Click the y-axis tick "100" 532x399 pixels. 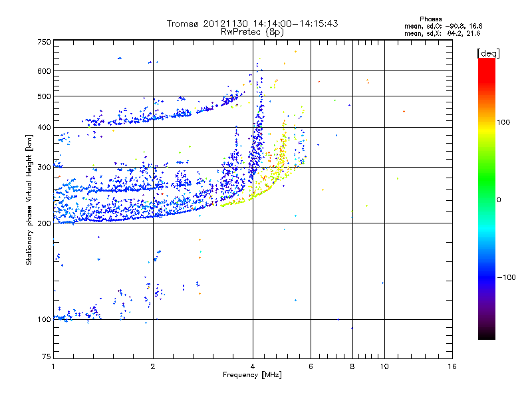coord(45,320)
